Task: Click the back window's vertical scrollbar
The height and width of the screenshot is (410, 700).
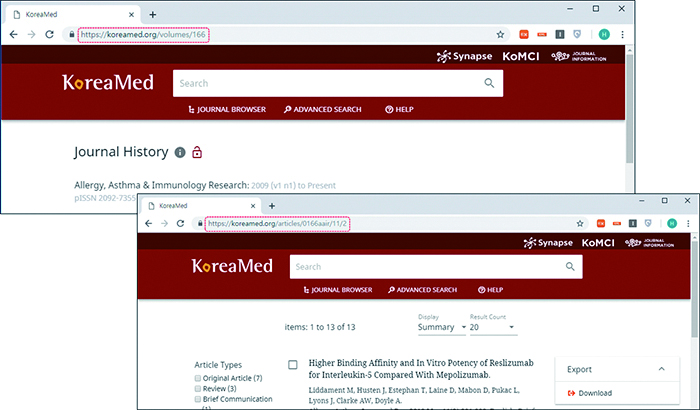Action: tap(629, 107)
